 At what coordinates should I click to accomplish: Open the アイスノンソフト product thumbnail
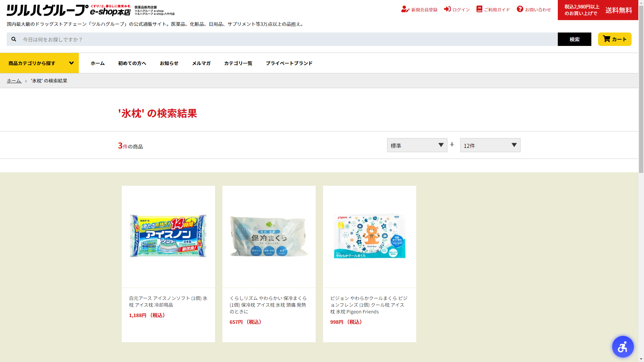(x=168, y=236)
